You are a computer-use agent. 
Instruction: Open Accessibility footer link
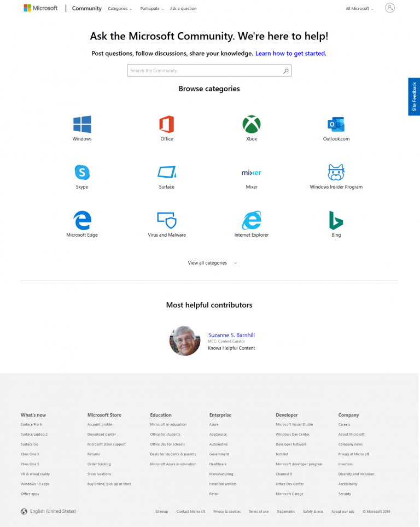pyautogui.click(x=348, y=484)
